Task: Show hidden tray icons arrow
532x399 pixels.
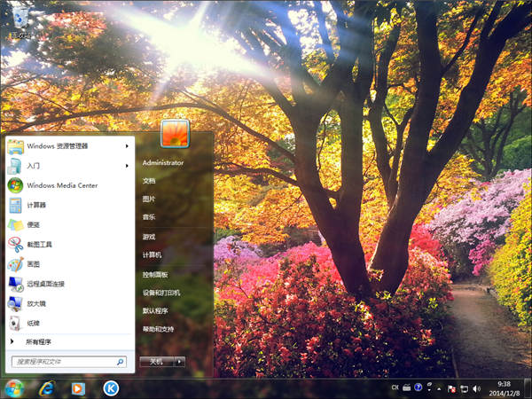Action: pyautogui.click(x=440, y=389)
